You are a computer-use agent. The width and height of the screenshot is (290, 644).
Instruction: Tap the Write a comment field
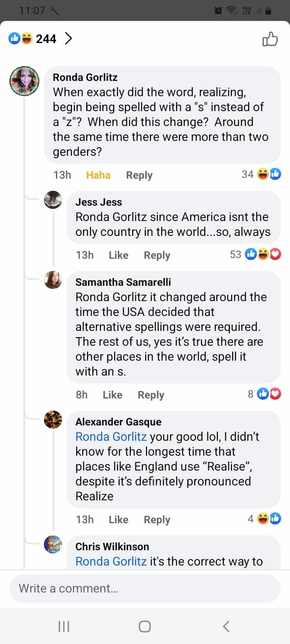click(145, 588)
